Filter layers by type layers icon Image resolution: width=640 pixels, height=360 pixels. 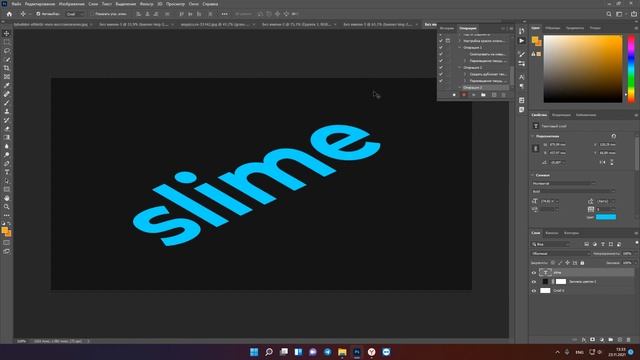[x=602, y=244]
